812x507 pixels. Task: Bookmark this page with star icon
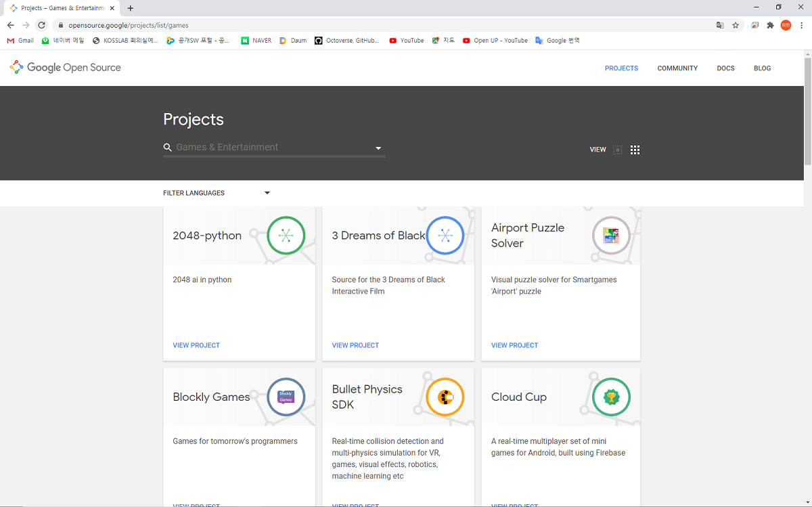pyautogui.click(x=736, y=25)
